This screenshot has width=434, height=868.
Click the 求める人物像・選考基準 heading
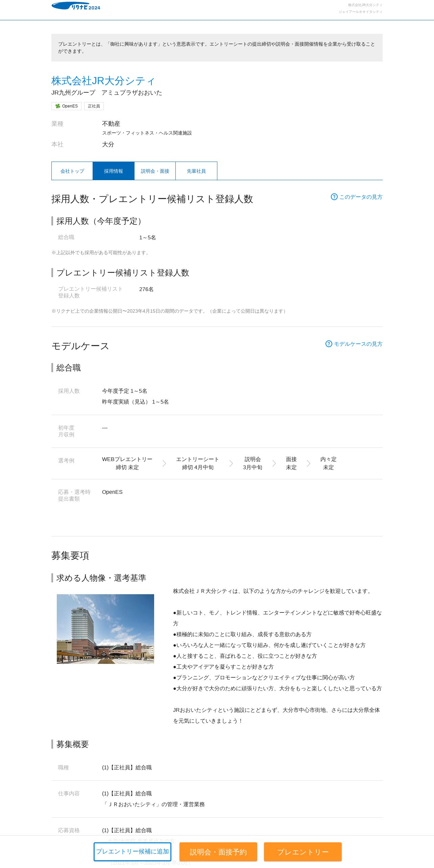click(x=101, y=578)
